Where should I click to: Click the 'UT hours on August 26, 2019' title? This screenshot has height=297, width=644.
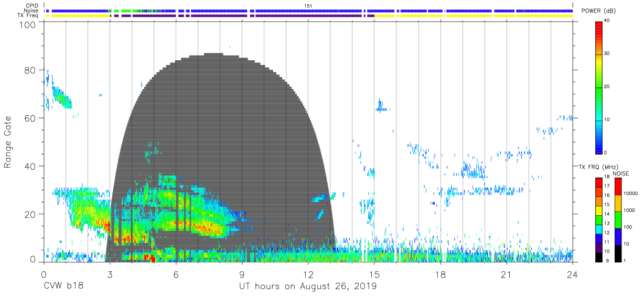click(x=308, y=287)
